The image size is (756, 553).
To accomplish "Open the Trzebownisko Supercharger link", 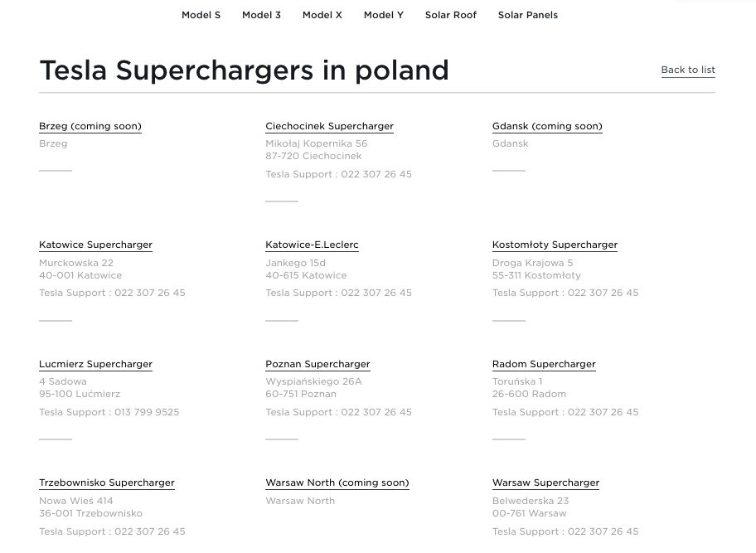I will [107, 483].
